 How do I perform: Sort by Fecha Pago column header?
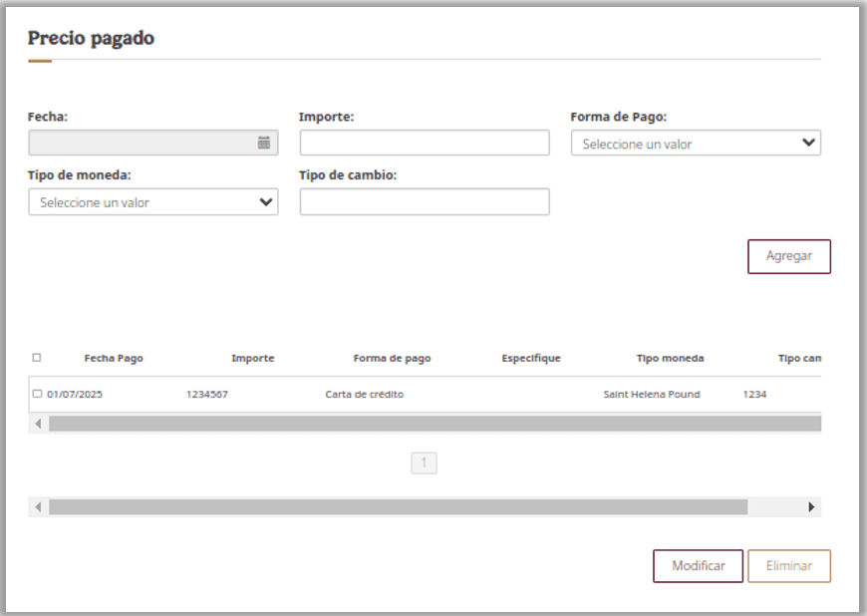pos(114,358)
